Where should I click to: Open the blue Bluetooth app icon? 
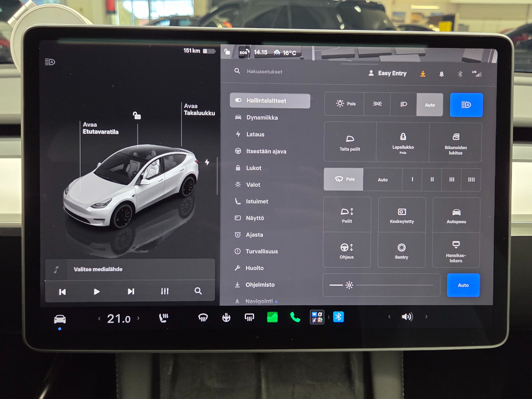point(338,317)
